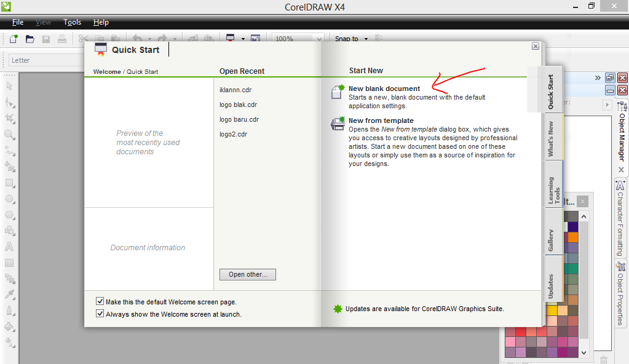This screenshot has width=629, height=364.
Task: Select the Interactive Fill tool
Action: (x=10, y=342)
